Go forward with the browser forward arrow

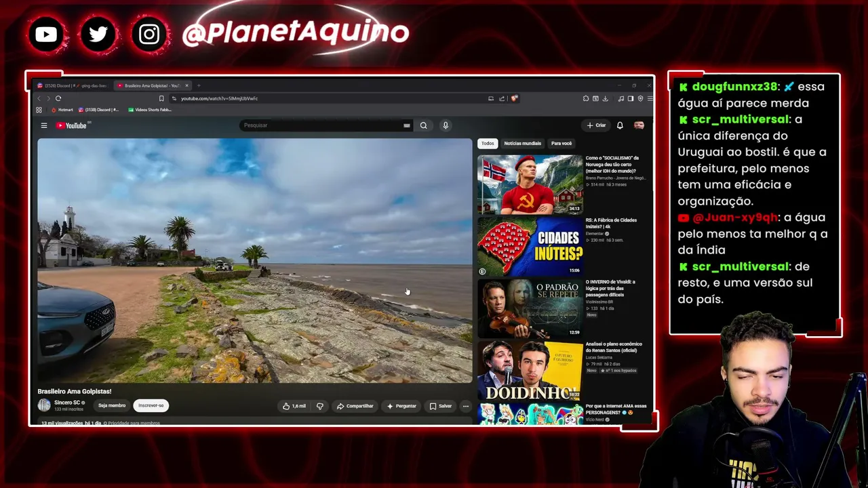pos(48,98)
